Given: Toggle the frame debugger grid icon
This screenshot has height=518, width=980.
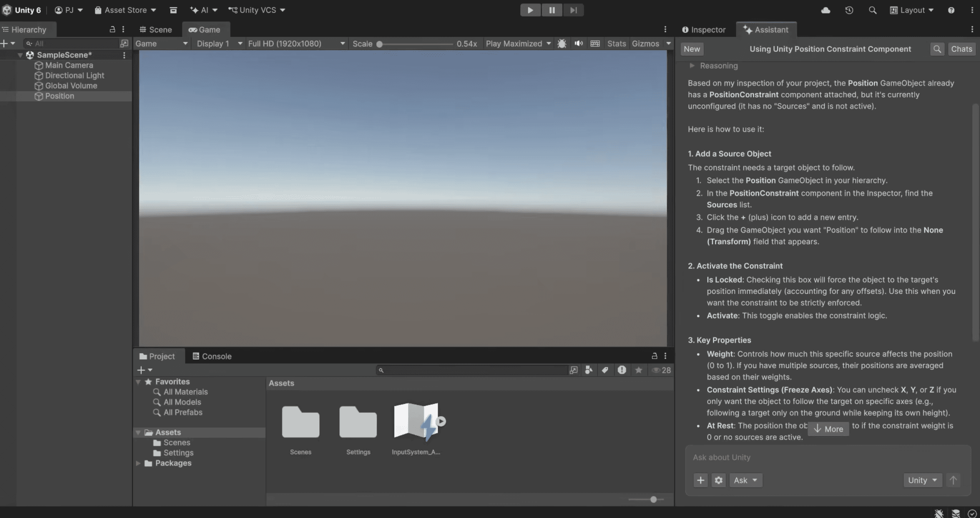Looking at the screenshot, I should (x=595, y=43).
